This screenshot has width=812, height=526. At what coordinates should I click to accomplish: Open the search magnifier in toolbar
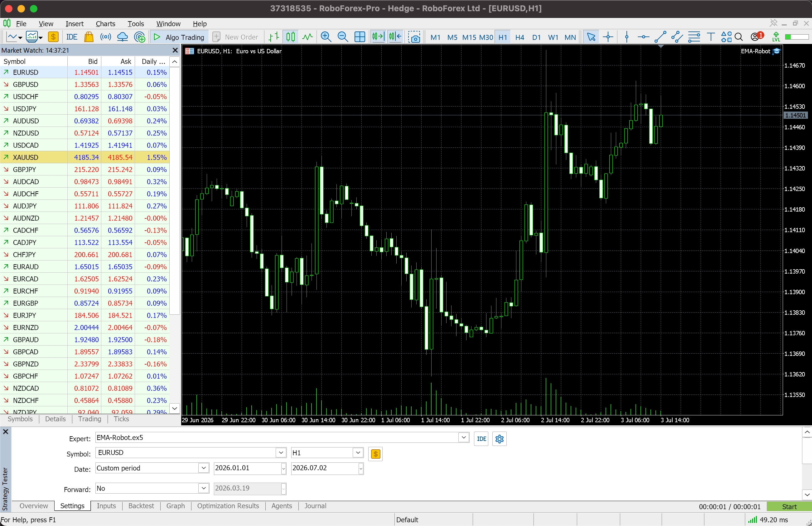click(x=739, y=37)
